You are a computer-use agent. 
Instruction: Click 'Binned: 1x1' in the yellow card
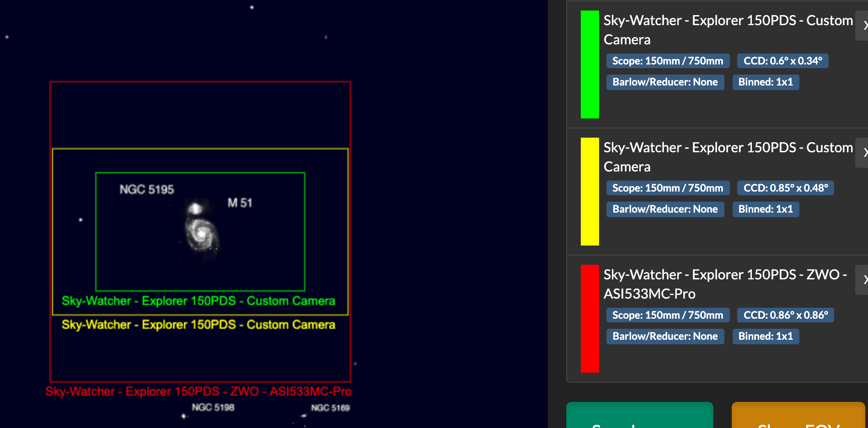(766, 209)
